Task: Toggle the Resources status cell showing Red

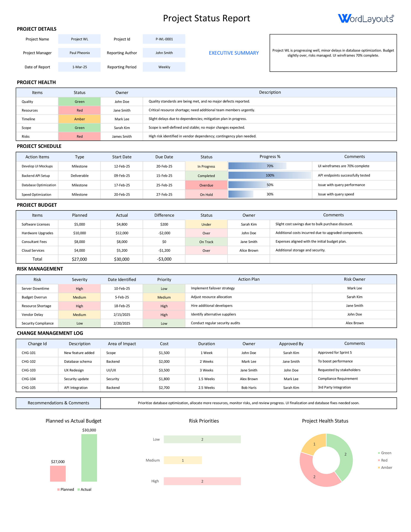Action: point(79,110)
